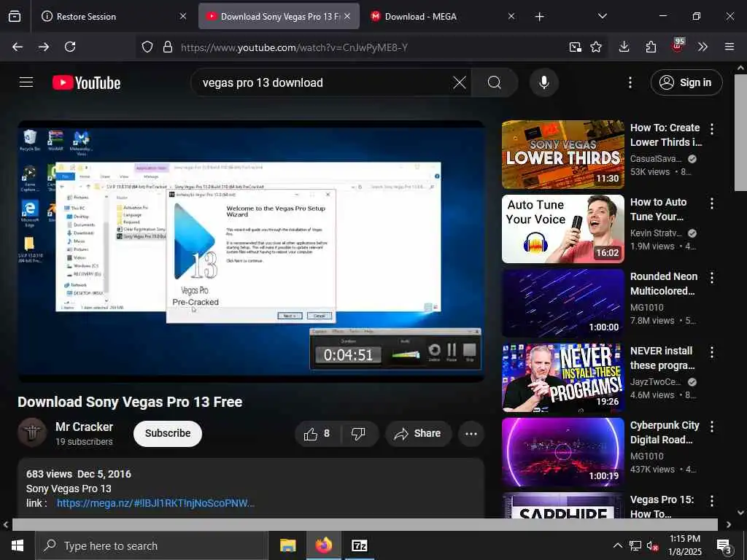Open Sony Vegas Lower Thirds thumbnail

(562, 155)
